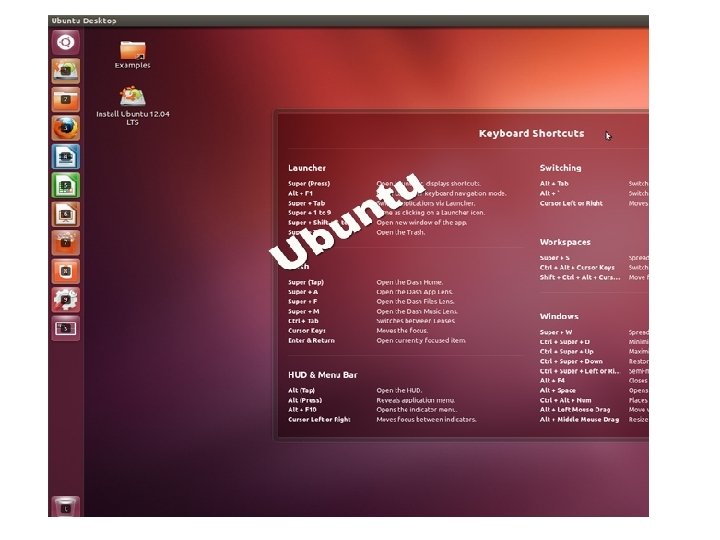Click the Enter & Return shortcut entry
The width and height of the screenshot is (720, 540).
point(311,341)
